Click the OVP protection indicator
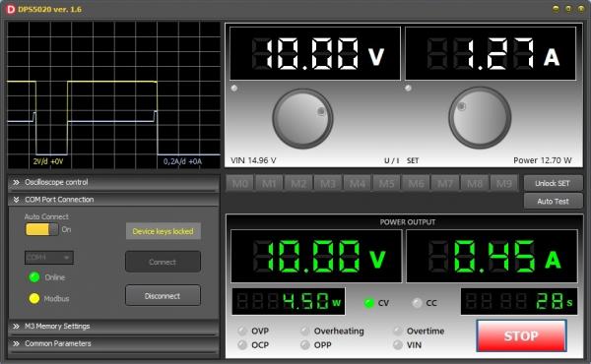The width and height of the screenshot is (591, 364). click(x=242, y=331)
